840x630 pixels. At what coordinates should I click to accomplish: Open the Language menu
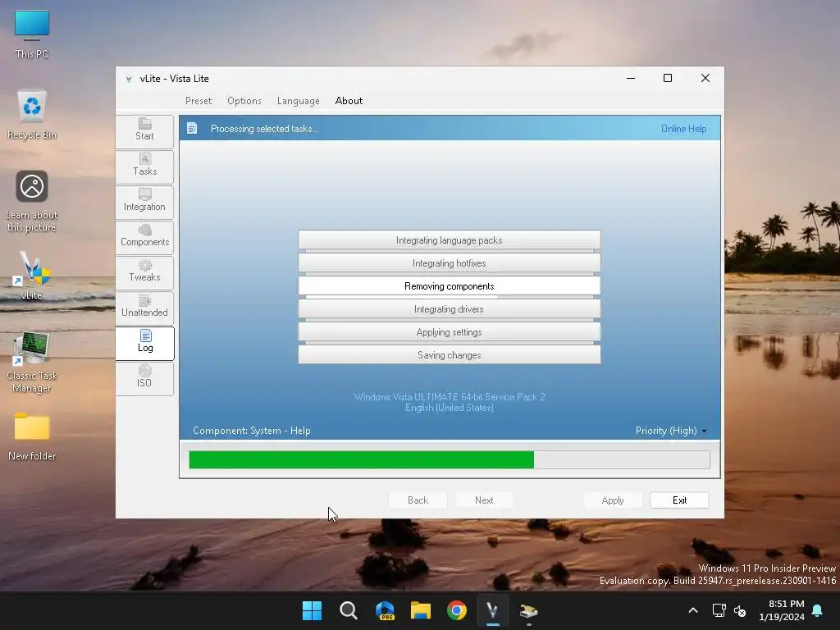pos(299,101)
